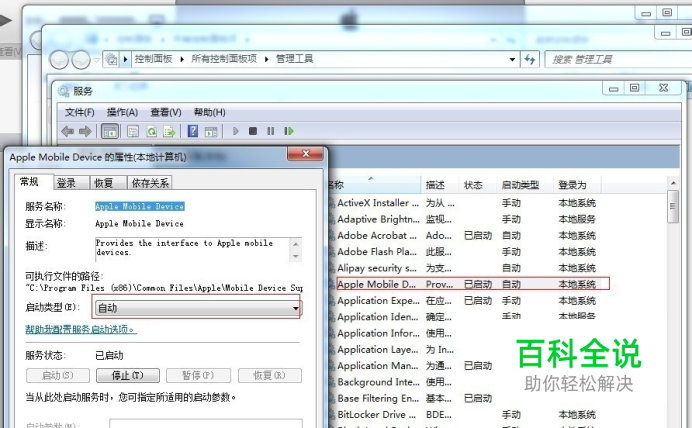This screenshot has width=692, height=428.
Task: Pause the service with the pause icon
Action: click(x=271, y=131)
